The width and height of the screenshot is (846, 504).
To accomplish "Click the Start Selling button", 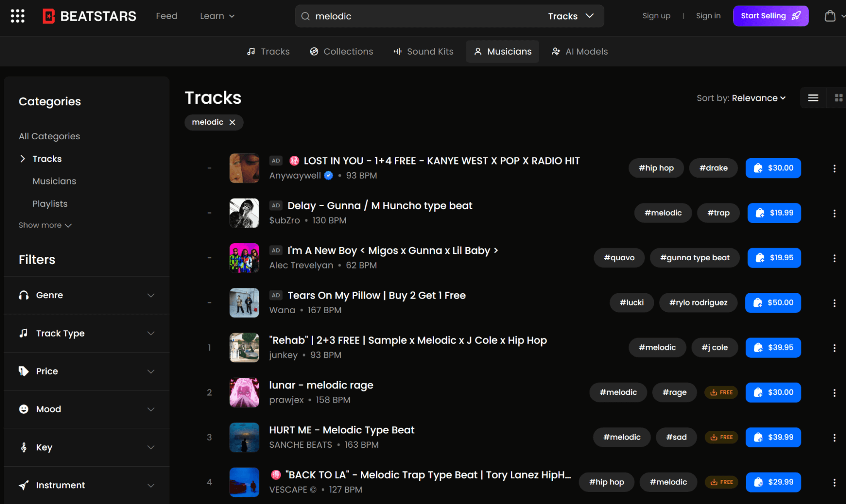I will coord(770,16).
